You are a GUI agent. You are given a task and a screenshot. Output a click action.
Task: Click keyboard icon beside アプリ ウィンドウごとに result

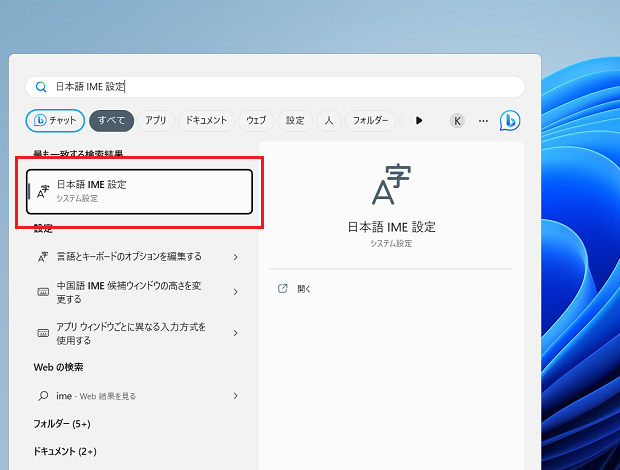point(43,333)
